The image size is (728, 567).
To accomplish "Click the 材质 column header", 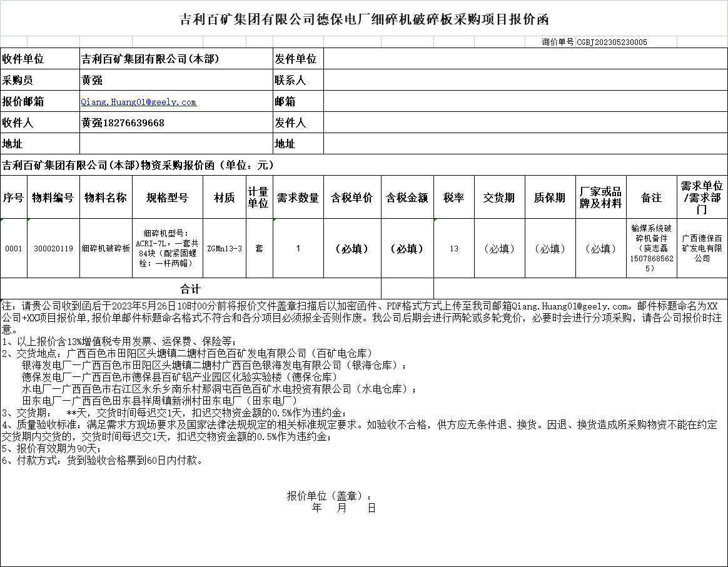I will pyautogui.click(x=225, y=197).
